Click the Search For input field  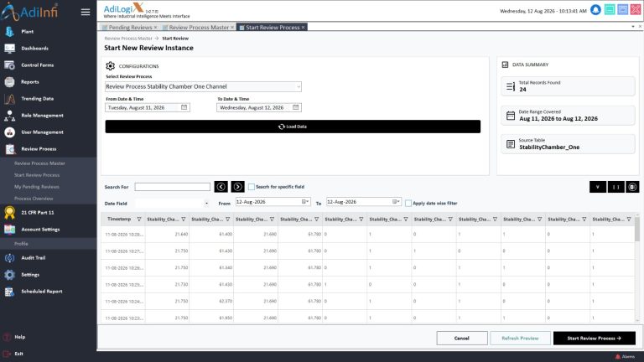point(173,187)
